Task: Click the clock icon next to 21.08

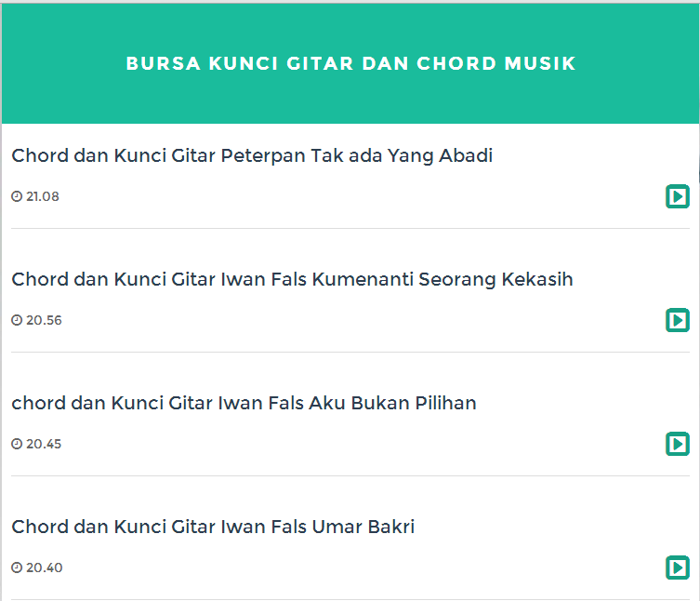Action: pyautogui.click(x=17, y=196)
